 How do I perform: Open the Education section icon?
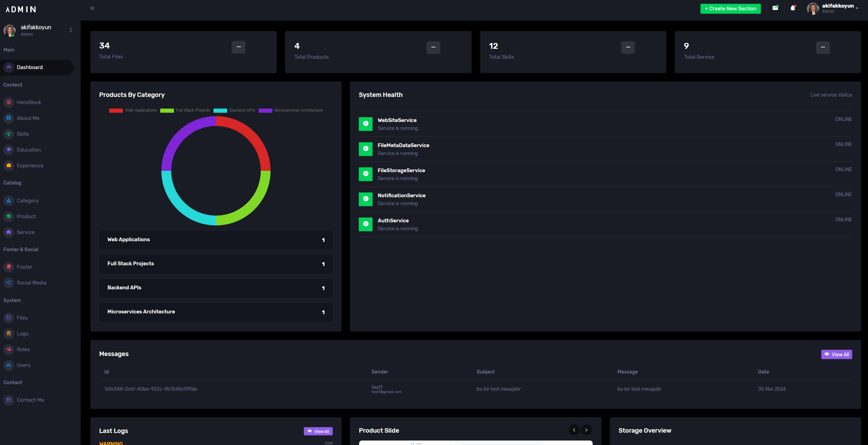coord(8,150)
